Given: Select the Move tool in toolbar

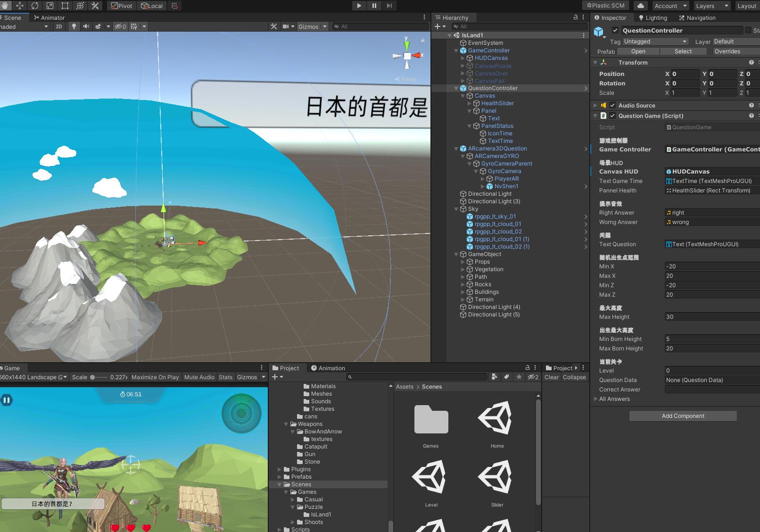Looking at the screenshot, I should click(20, 6).
